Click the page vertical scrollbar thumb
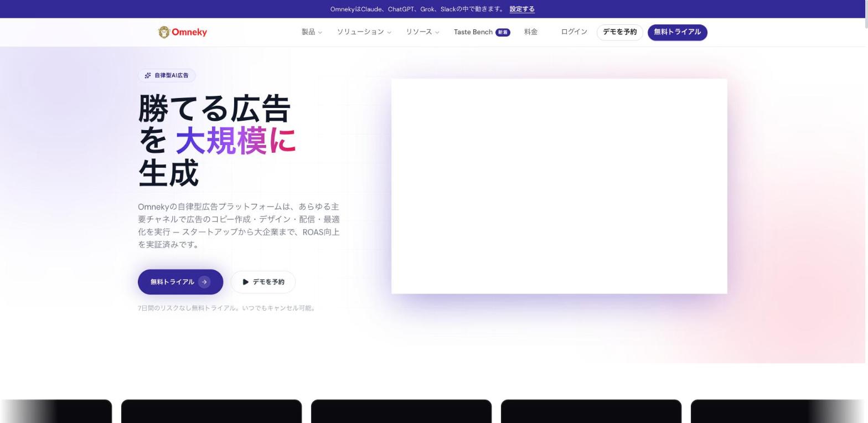868x423 pixels. pos(865,14)
